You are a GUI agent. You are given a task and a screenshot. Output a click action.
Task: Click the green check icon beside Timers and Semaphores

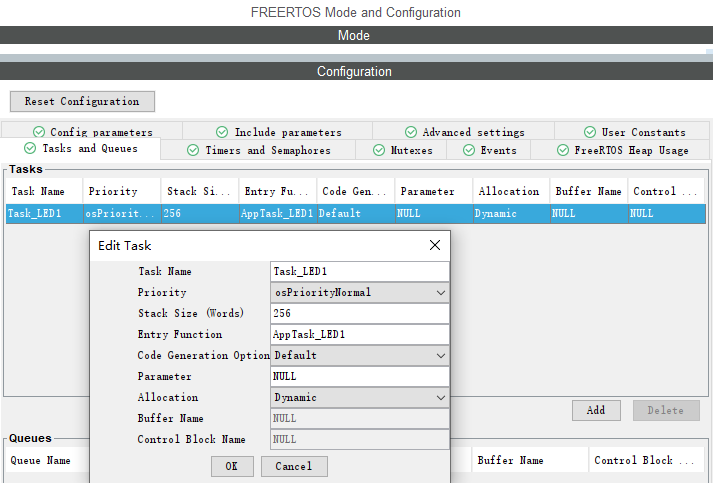[x=193, y=150]
